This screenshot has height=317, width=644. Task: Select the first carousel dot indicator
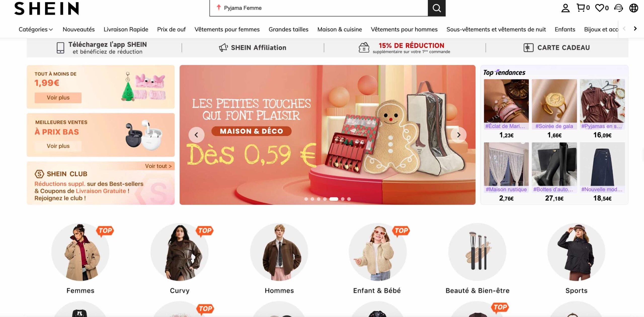pyautogui.click(x=306, y=199)
